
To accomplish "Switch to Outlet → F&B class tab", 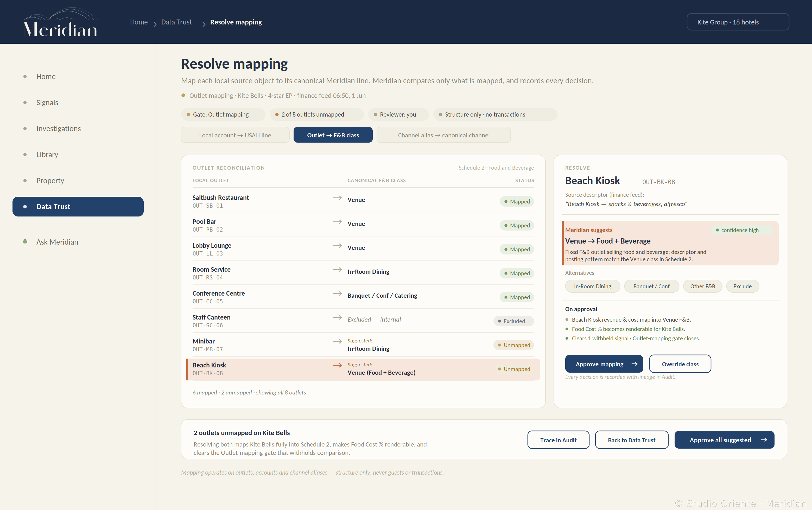I will (x=333, y=135).
